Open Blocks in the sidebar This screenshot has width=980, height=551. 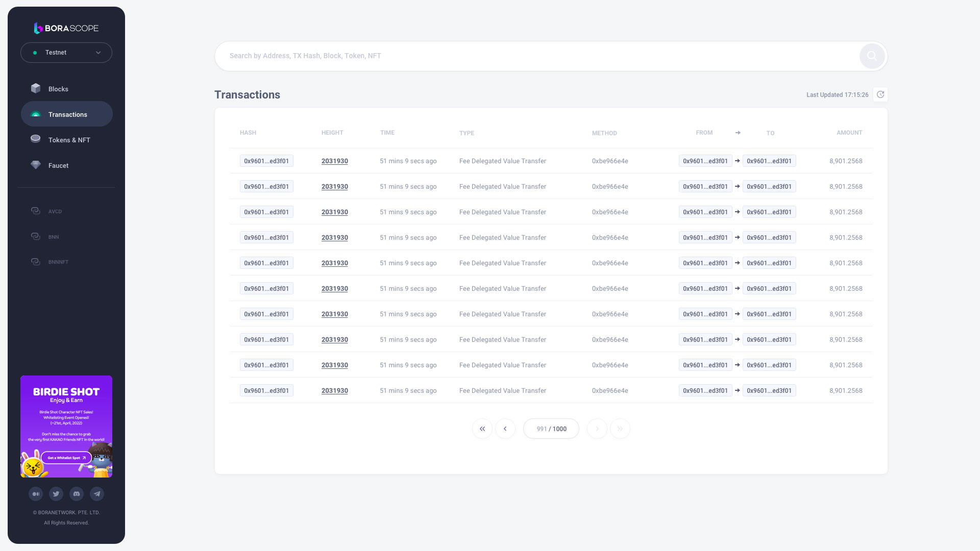pyautogui.click(x=58, y=89)
